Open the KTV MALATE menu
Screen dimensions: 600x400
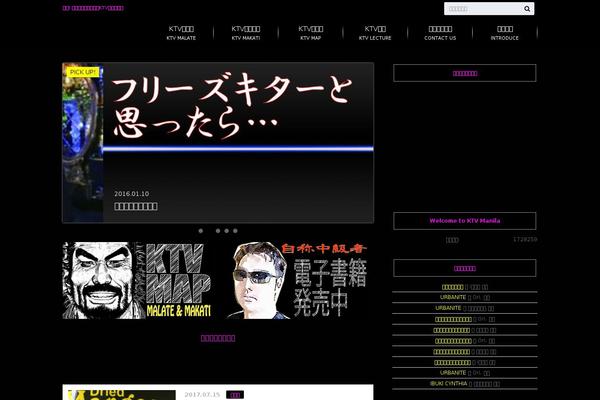coord(181,33)
